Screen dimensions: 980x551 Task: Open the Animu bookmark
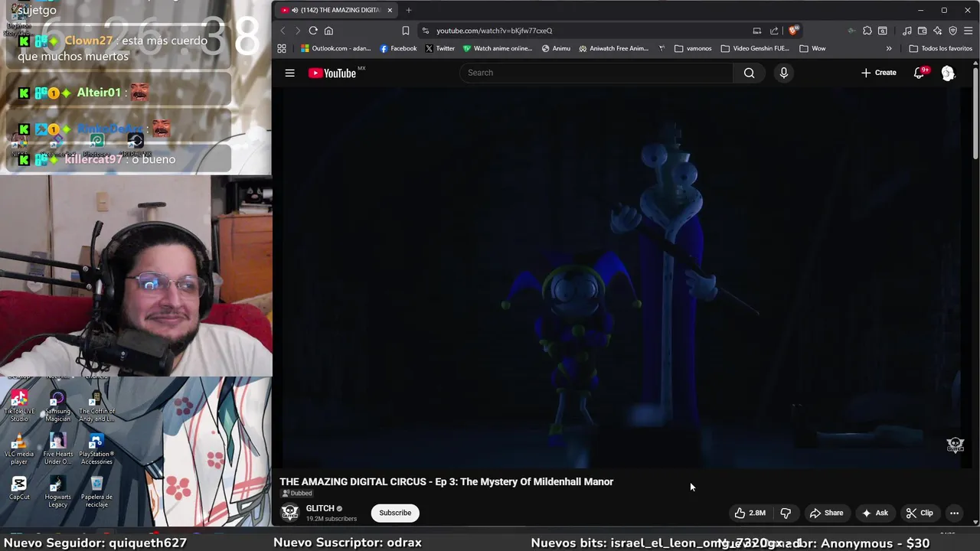click(556, 48)
